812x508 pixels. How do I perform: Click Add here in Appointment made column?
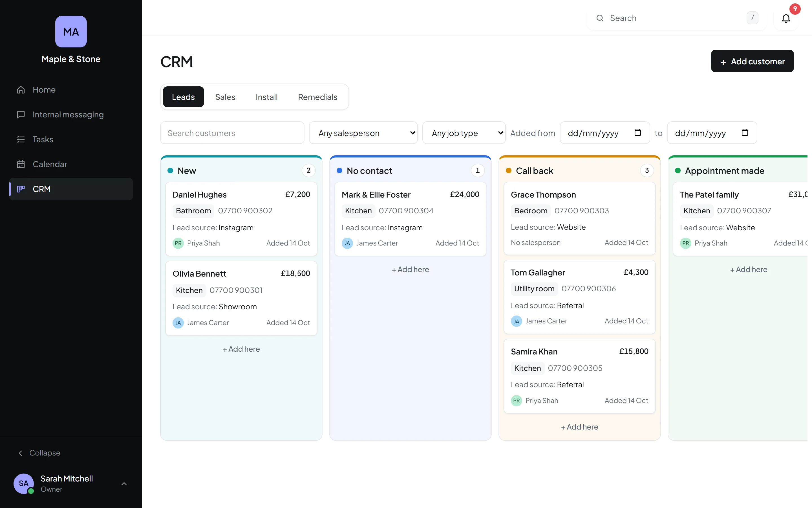click(x=749, y=270)
